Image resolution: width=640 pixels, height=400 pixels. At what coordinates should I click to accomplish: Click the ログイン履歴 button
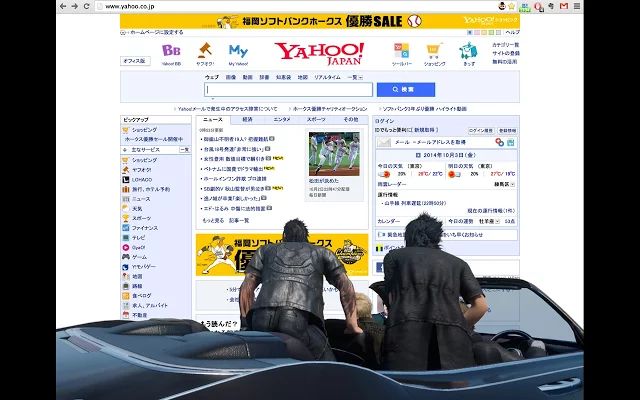pos(481,131)
